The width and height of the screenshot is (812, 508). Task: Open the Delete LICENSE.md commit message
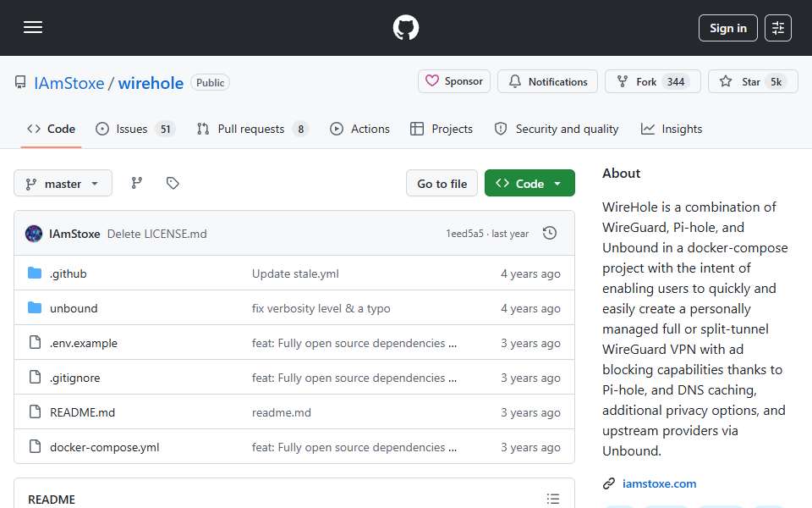tap(157, 235)
